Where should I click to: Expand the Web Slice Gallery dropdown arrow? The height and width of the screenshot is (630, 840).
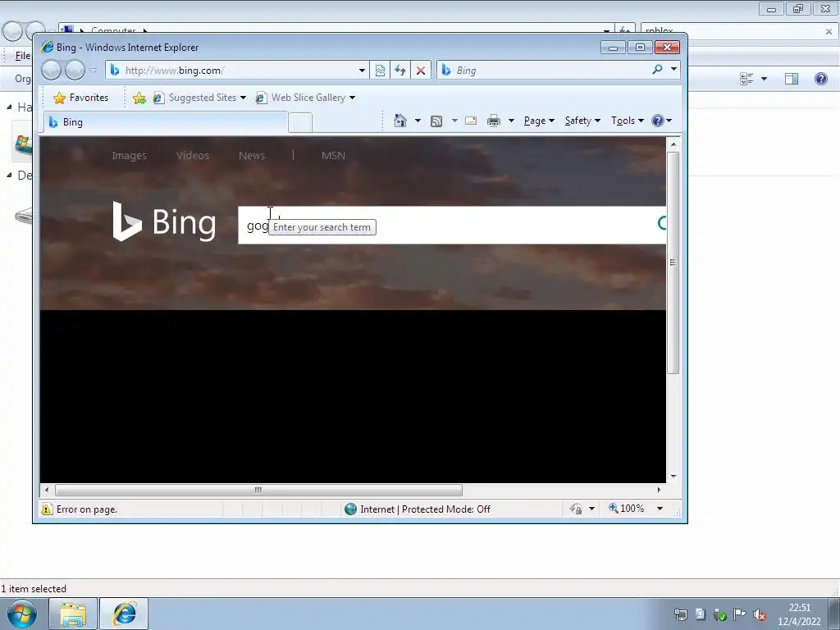[352, 98]
